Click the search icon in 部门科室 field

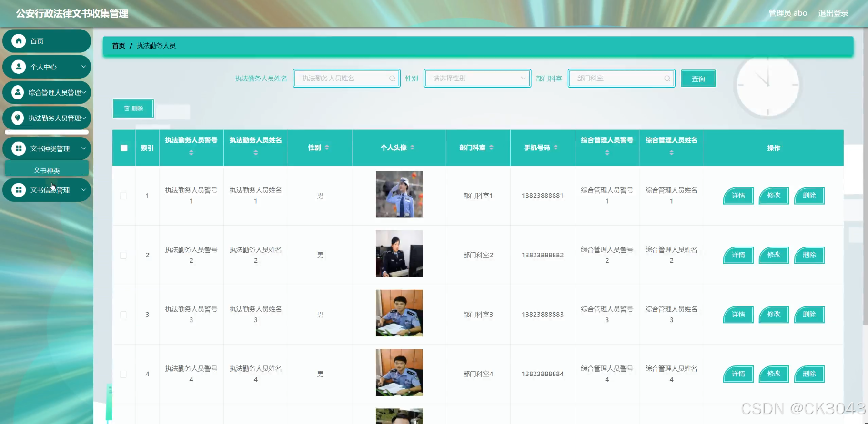click(667, 79)
